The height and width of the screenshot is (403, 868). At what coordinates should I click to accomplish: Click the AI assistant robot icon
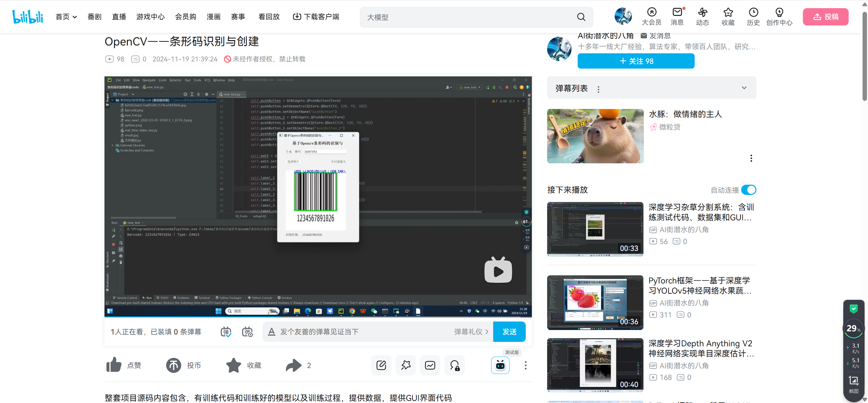[500, 365]
